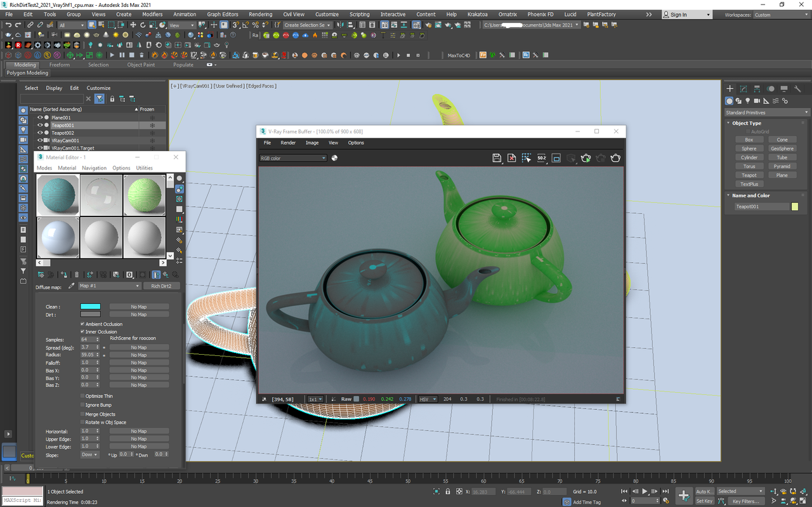Hide VRayCam001 with its eye icon
The height and width of the screenshot is (507, 812).
click(x=40, y=141)
